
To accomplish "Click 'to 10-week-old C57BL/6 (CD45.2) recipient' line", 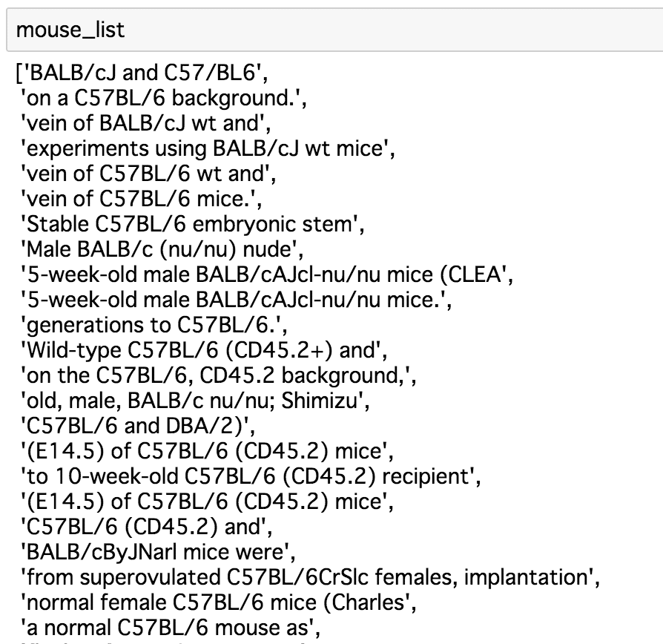I will point(251,476).
